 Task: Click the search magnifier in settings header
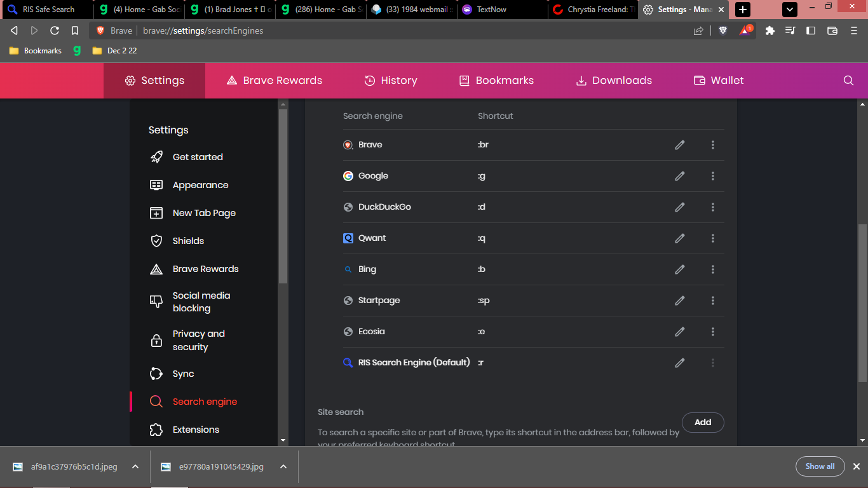[x=848, y=81]
